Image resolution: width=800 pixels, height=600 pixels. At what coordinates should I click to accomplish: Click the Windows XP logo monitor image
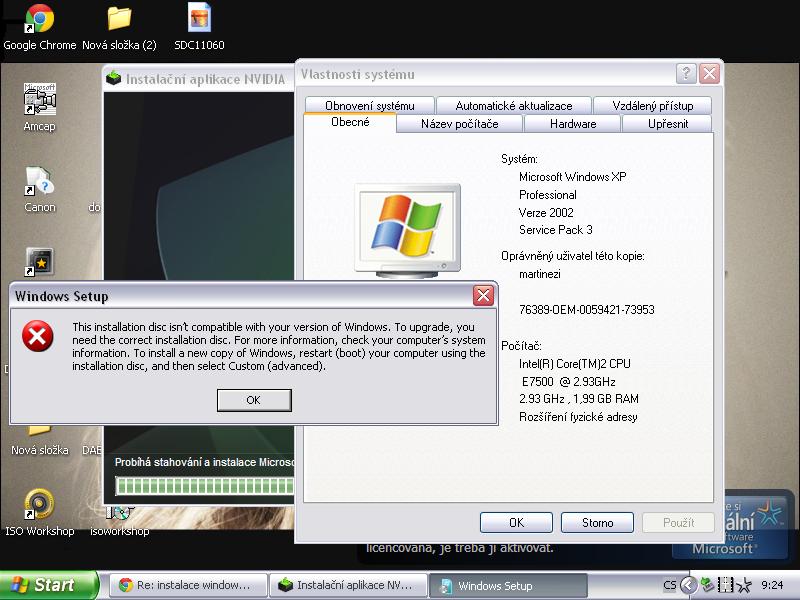(407, 231)
